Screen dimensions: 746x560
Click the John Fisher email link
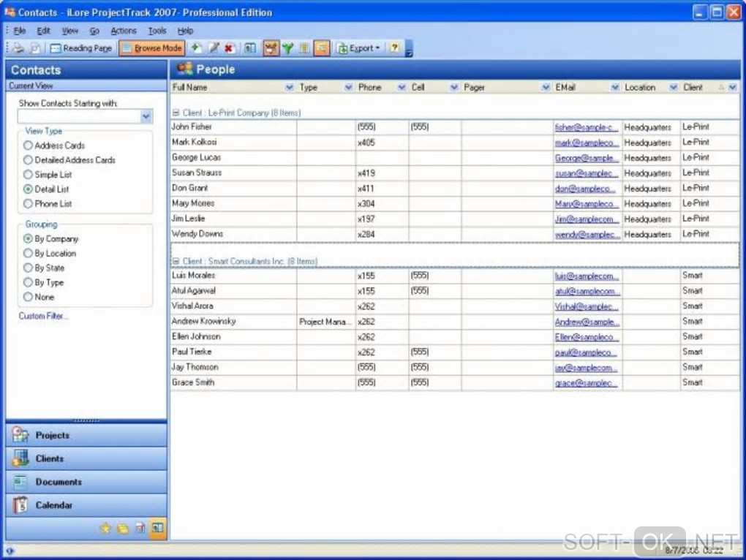click(586, 127)
